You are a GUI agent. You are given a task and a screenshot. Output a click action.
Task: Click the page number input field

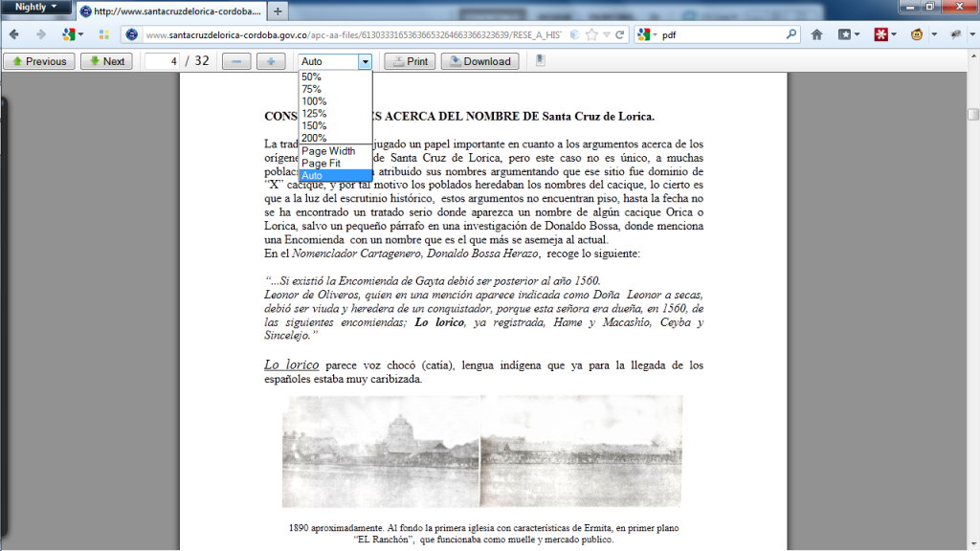(163, 61)
